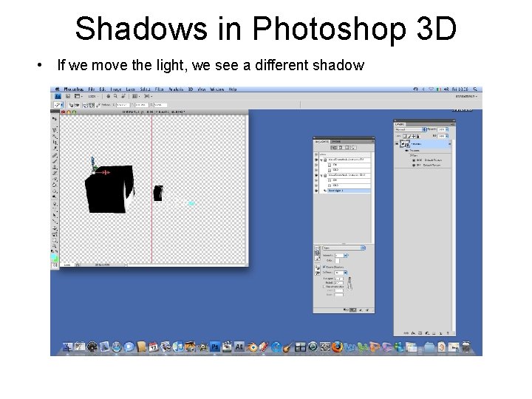Add a layer mask
Image resolution: width=532 pixels, height=399 pixels.
[x=420, y=333]
